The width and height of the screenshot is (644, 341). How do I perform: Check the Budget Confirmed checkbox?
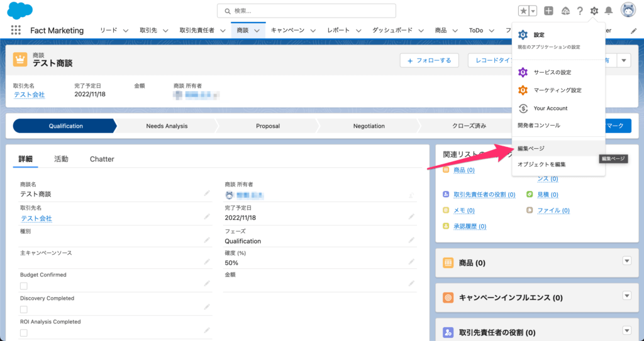(x=24, y=286)
